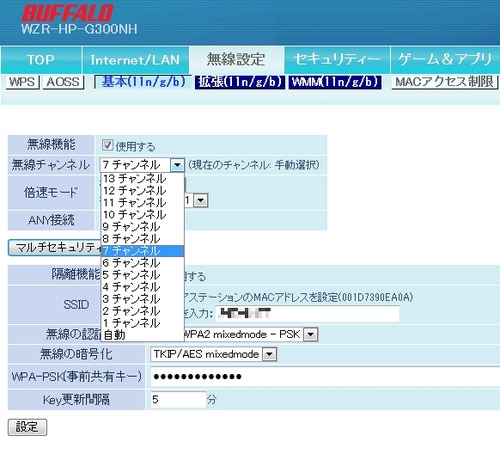Click the WPA-PSK key password field
500x454 pixels.
325,377
